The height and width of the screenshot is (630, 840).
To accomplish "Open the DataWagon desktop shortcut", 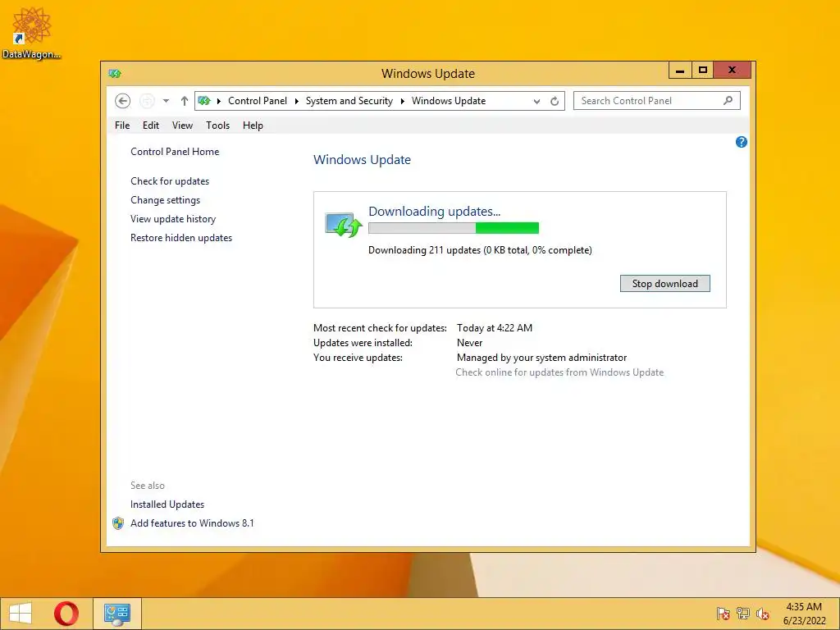I will point(31,33).
